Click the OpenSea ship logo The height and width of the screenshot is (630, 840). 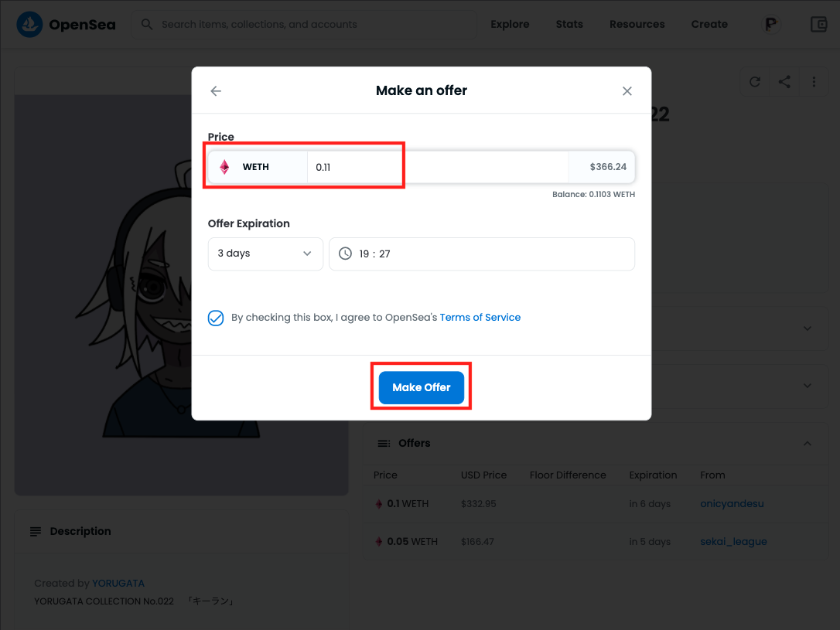pos(30,25)
